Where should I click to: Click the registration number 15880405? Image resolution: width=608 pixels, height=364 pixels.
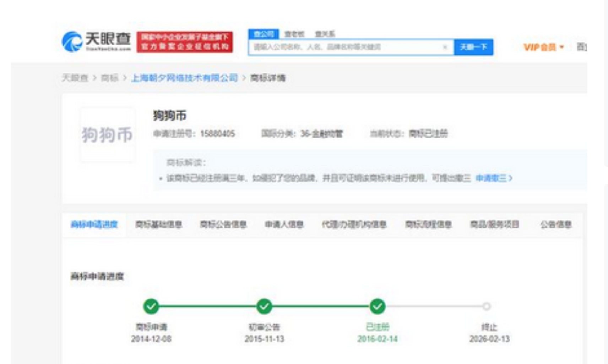tap(218, 134)
